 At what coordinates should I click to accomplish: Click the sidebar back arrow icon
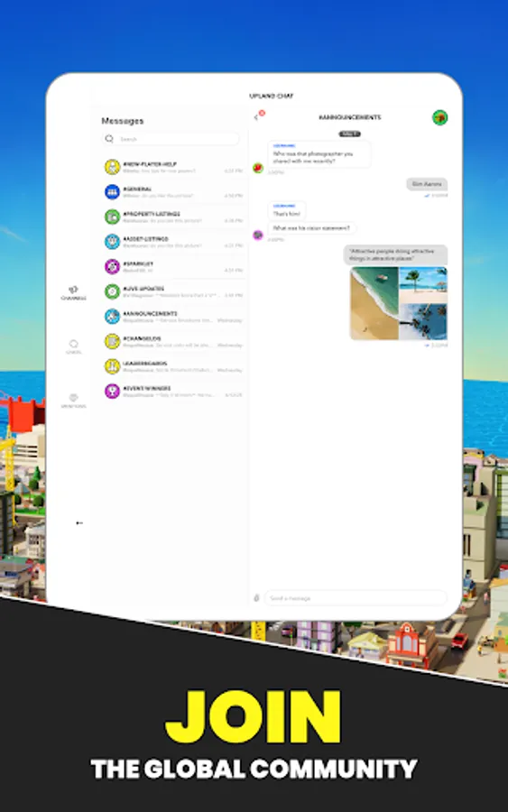pos(79,523)
